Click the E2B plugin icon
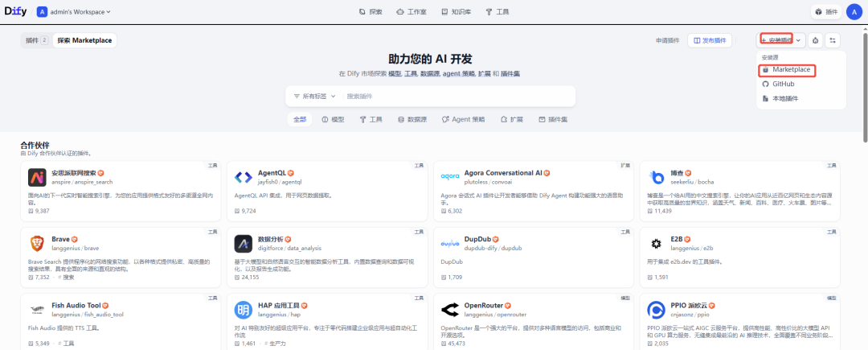This screenshot has height=350, width=868. tap(657, 244)
